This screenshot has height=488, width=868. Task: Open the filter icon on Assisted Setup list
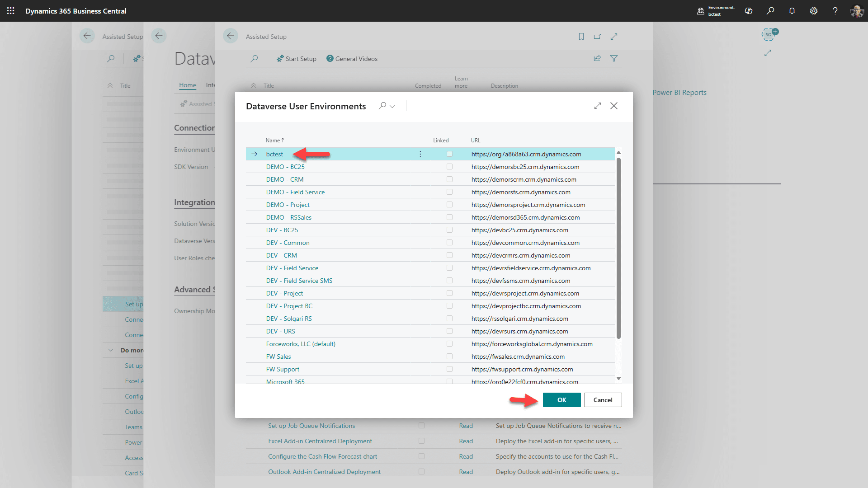tap(614, 58)
